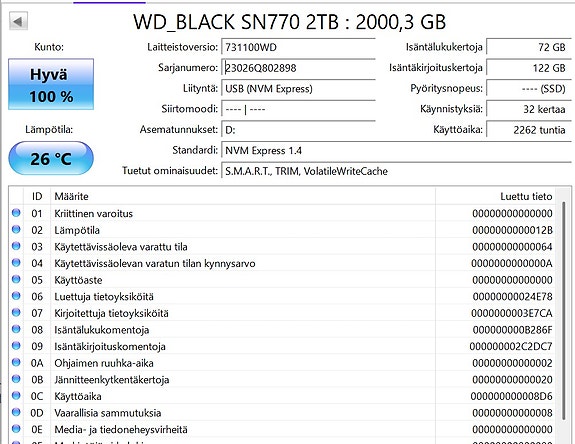Image resolution: width=575 pixels, height=444 pixels.
Task: Select the Isäntäkirjoituskomentoja row
Action: tap(282, 346)
